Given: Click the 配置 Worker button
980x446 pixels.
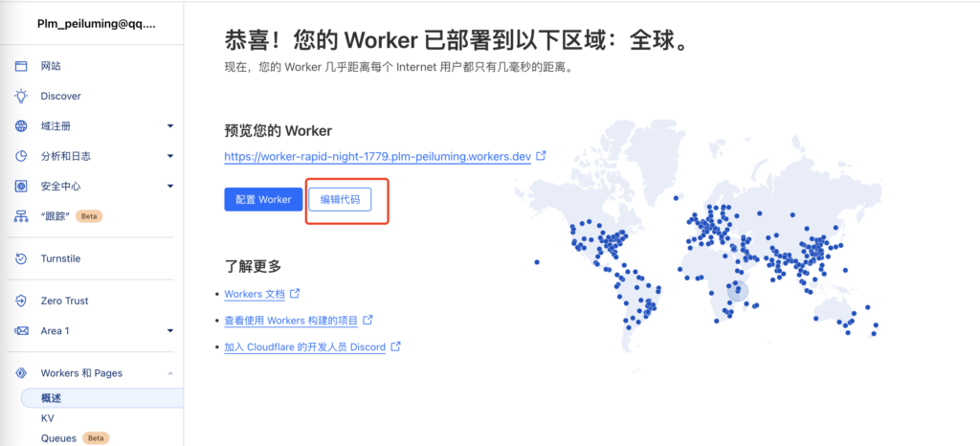Looking at the screenshot, I should (x=262, y=199).
